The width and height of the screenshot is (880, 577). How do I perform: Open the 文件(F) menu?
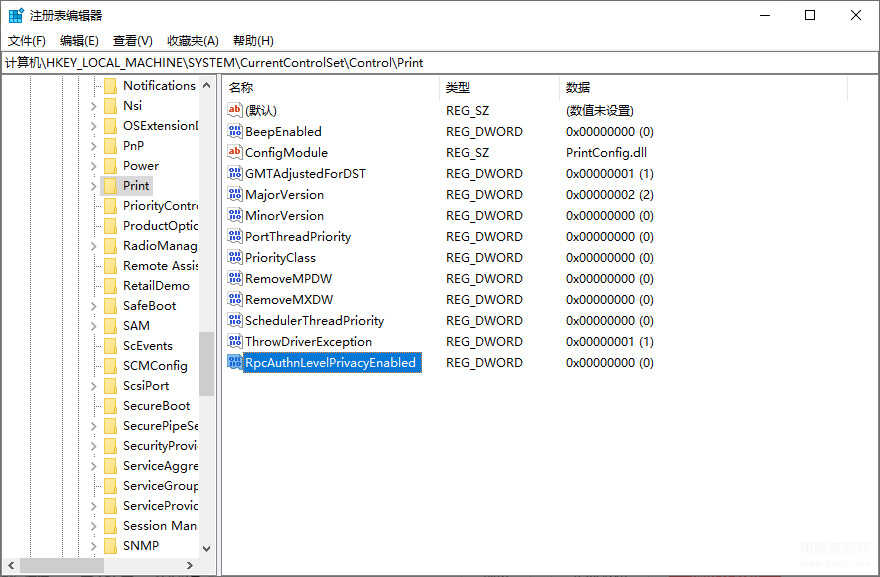click(x=26, y=40)
